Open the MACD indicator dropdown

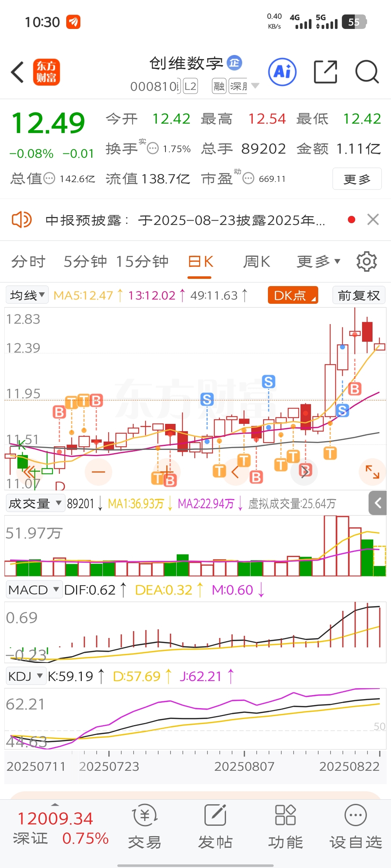click(34, 590)
